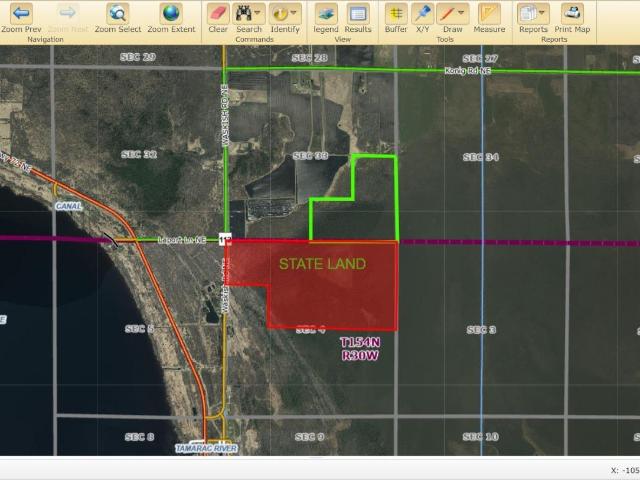Click the SEC 29 section label
Screen dimensions: 640x480
(x=138, y=57)
